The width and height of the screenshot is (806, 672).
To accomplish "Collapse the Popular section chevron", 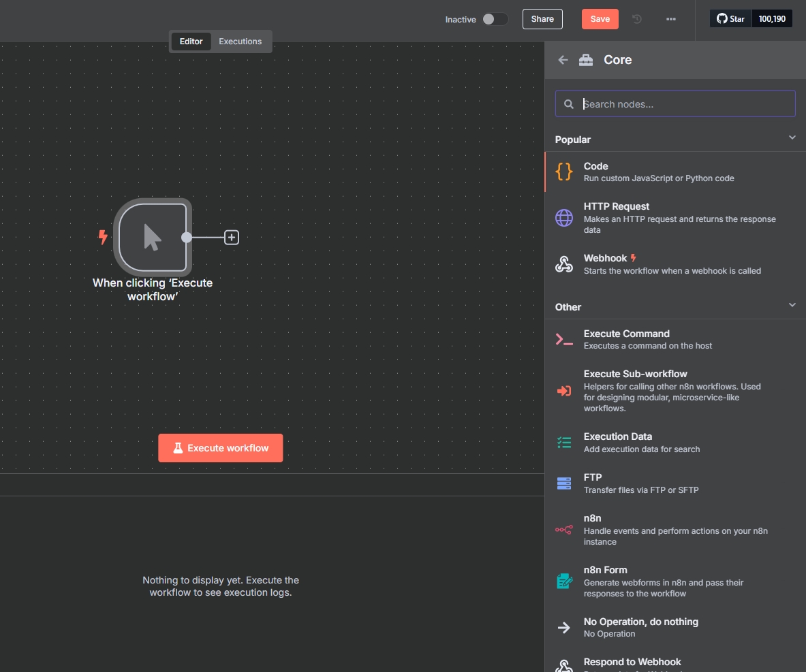I will [792, 138].
